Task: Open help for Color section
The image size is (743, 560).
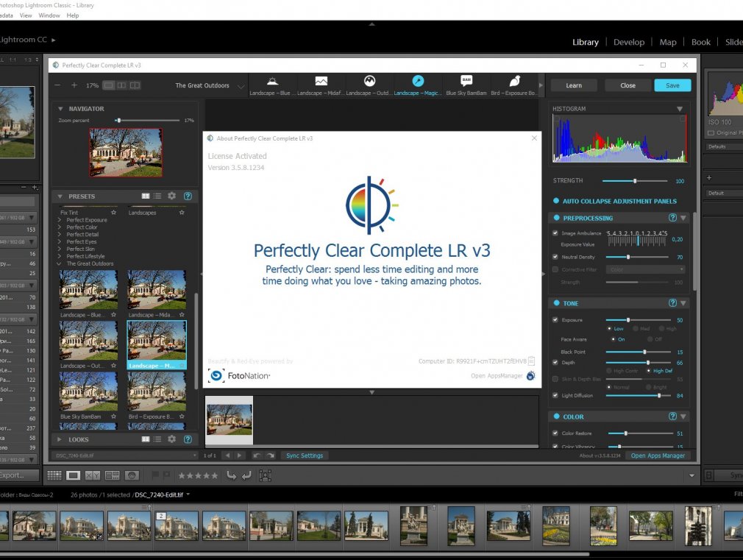Action: [x=672, y=417]
